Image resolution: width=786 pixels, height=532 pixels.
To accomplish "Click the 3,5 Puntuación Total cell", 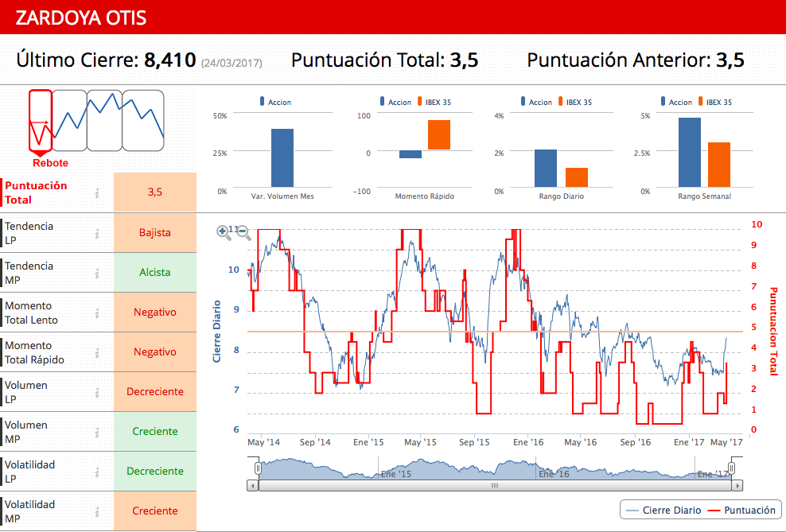I will (x=155, y=192).
